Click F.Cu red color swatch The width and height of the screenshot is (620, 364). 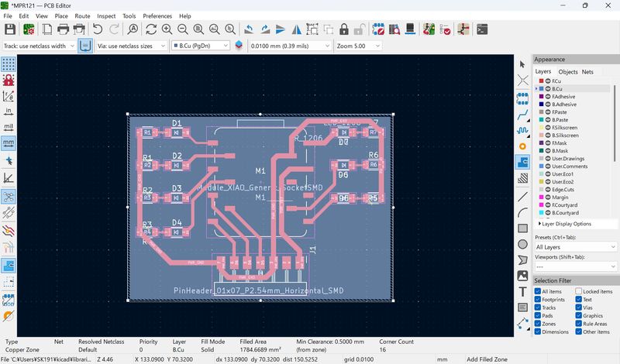[x=541, y=81]
